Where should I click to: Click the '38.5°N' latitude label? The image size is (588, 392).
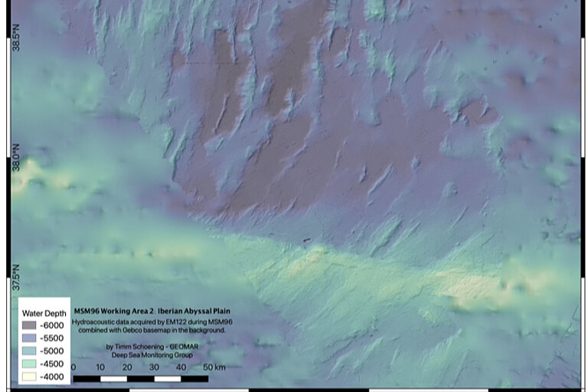[16, 38]
